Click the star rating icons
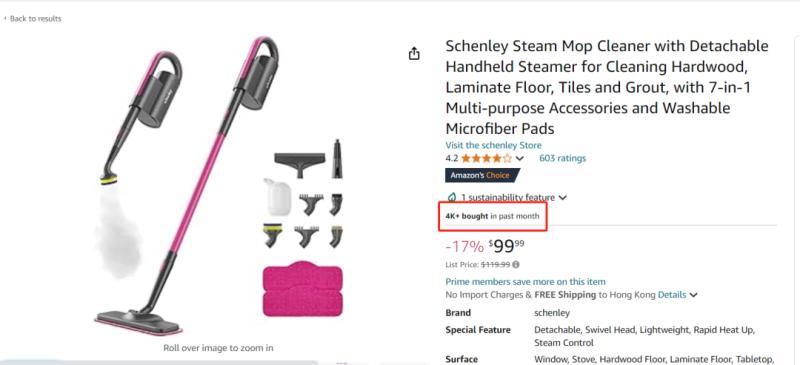Viewport: 800px width, 365px height. tap(486, 158)
